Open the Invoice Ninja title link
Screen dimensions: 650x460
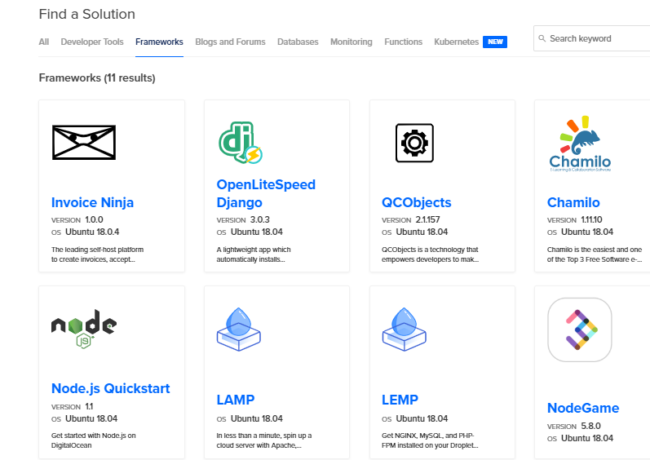tap(92, 203)
